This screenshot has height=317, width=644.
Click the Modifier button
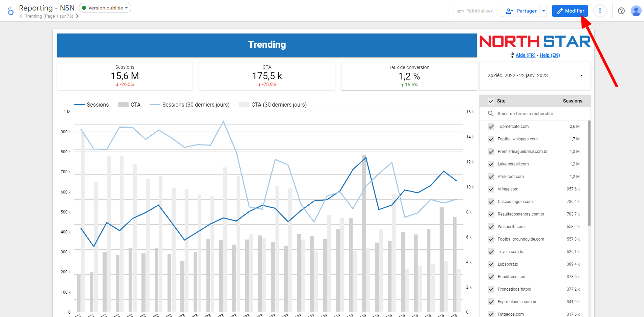tap(570, 11)
